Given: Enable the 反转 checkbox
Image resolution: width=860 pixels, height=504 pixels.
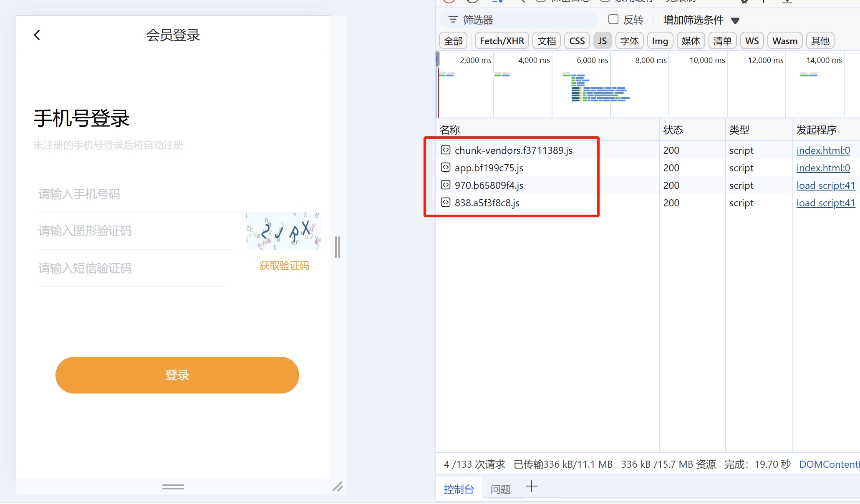Looking at the screenshot, I should coord(613,20).
